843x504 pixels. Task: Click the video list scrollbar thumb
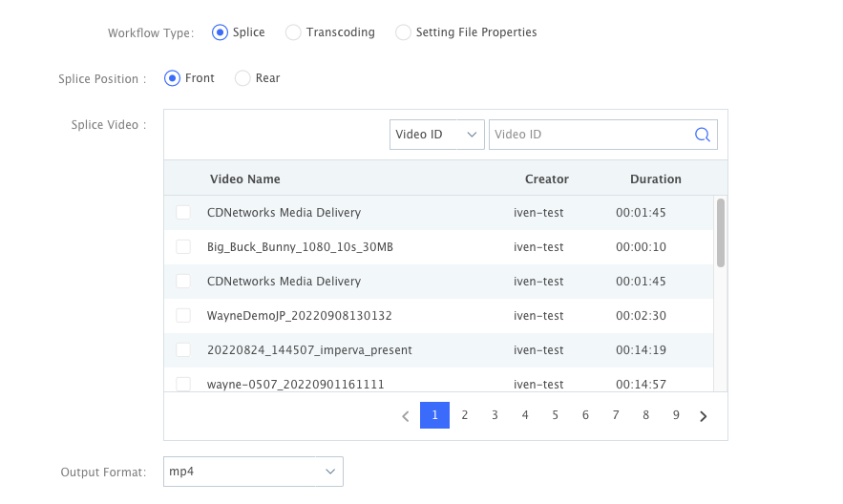pos(721,233)
